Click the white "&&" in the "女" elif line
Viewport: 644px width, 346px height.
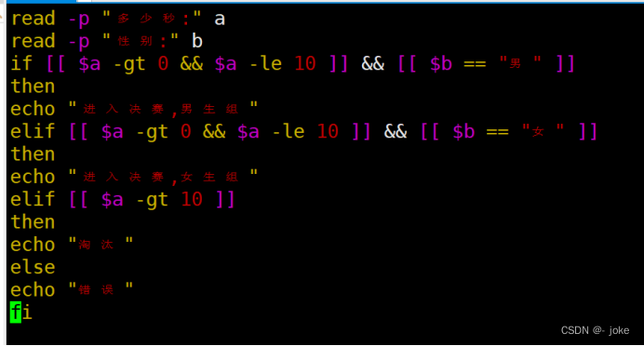tap(396, 132)
